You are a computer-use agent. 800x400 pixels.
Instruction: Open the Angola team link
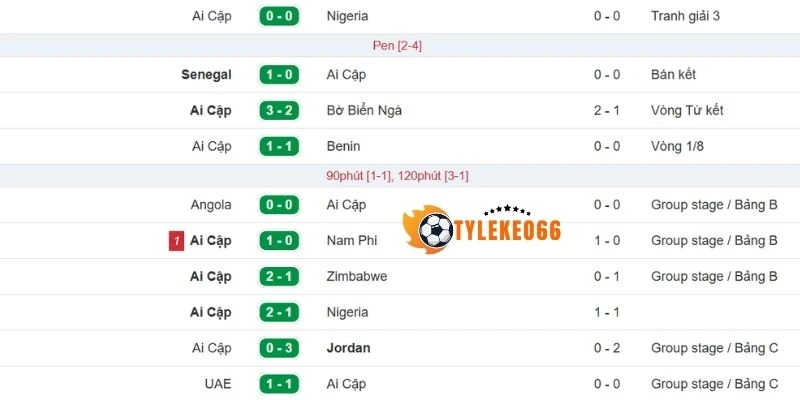click(x=210, y=205)
